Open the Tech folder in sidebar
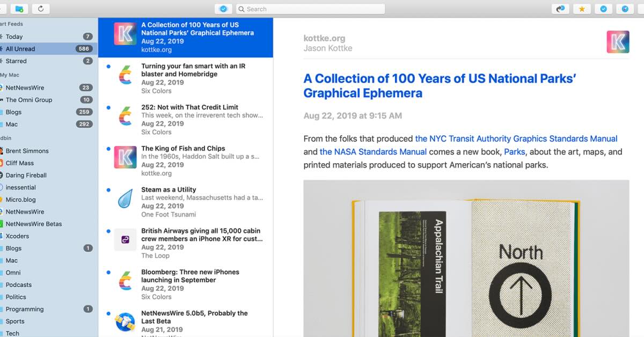 [x=49, y=333]
